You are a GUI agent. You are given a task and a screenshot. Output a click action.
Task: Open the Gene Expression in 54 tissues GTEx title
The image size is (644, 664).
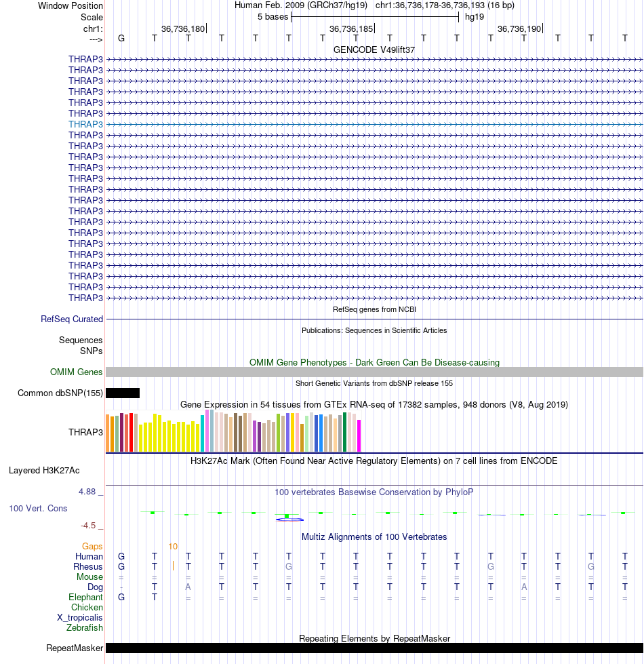pyautogui.click(x=374, y=404)
